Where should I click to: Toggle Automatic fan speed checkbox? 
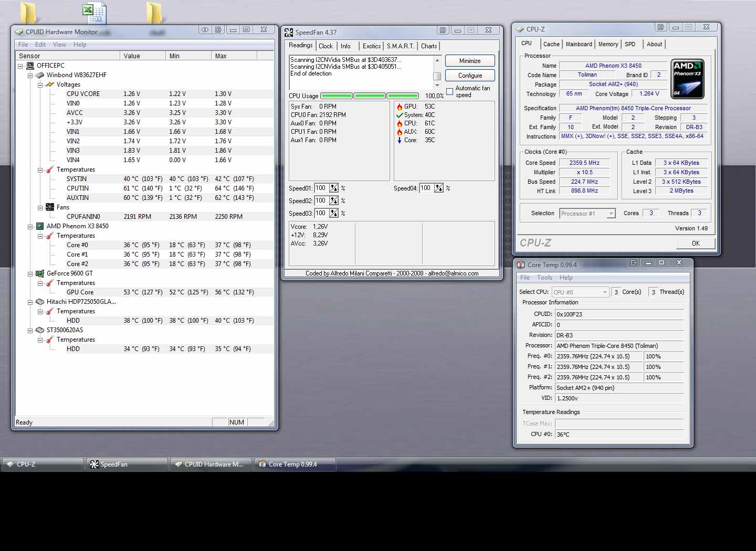449,91
